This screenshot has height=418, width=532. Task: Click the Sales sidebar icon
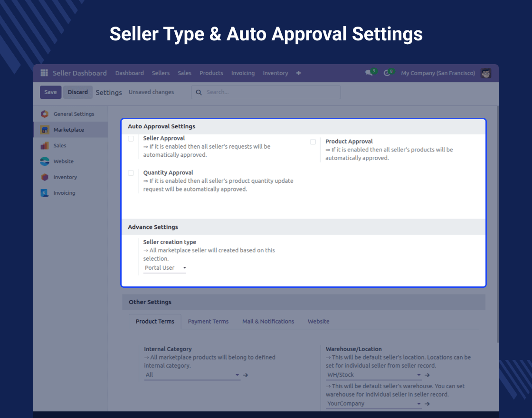45,145
